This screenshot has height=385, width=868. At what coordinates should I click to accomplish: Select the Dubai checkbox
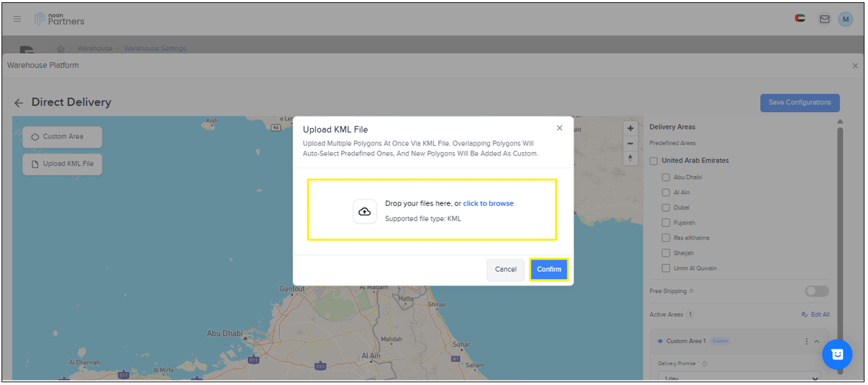pos(666,207)
